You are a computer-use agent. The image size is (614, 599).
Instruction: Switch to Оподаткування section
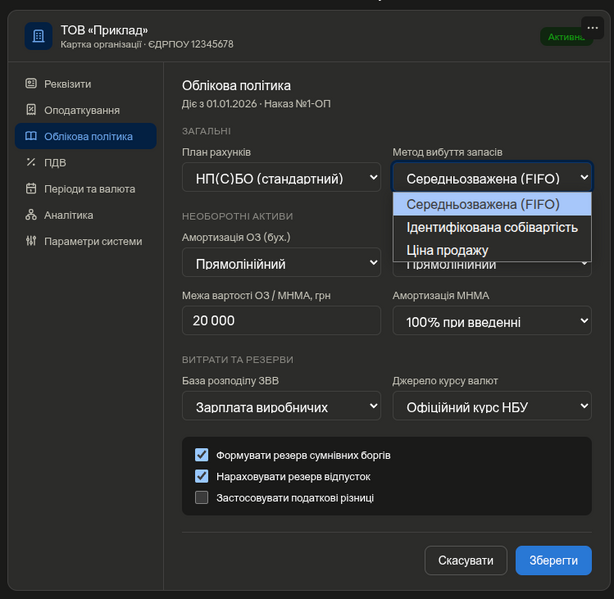tap(86, 110)
